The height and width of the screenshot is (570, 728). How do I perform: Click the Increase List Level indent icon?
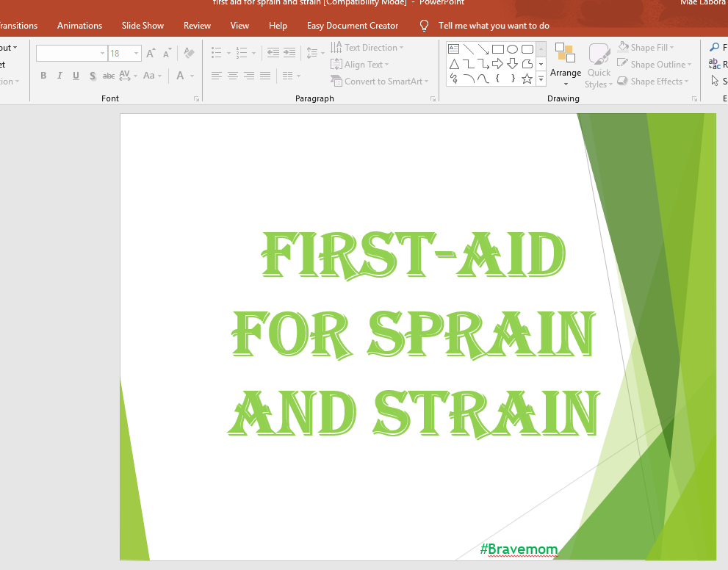click(289, 53)
